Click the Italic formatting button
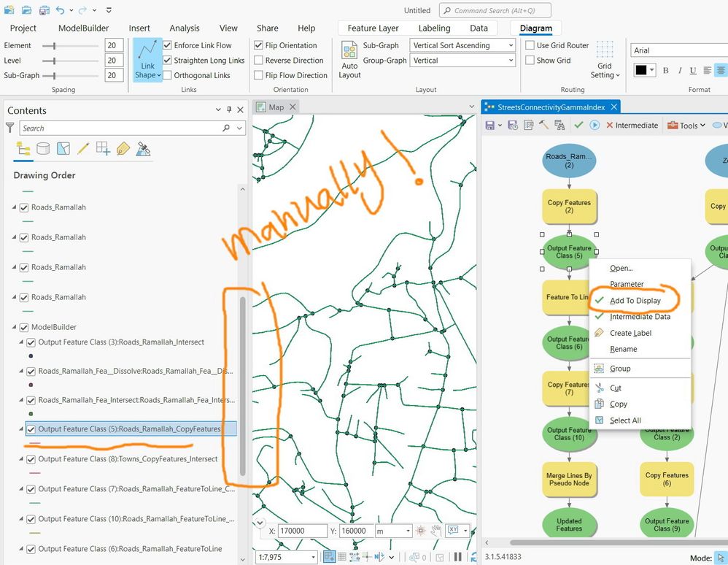This screenshot has height=565, width=728. [x=680, y=70]
